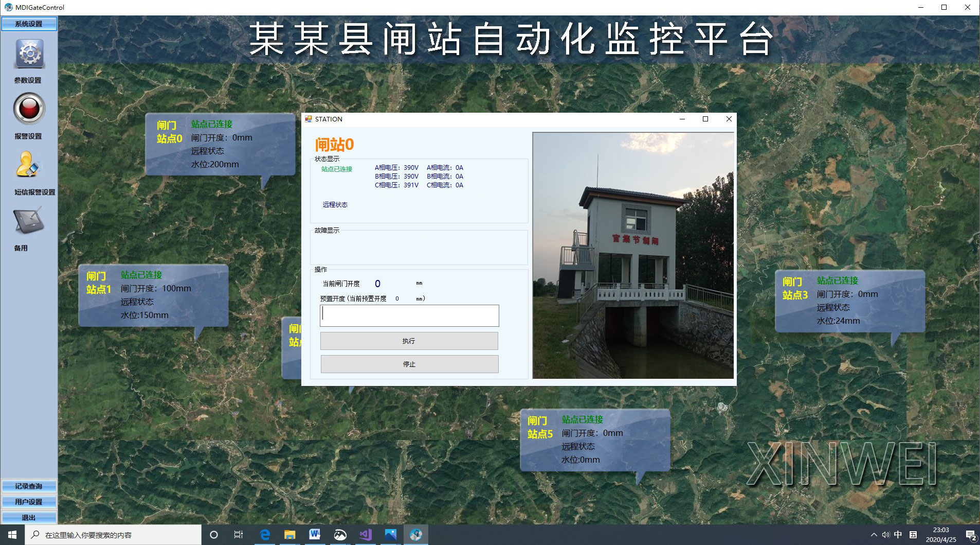Click the 备用 tablet icon
This screenshot has width=980, height=545.
point(28,221)
